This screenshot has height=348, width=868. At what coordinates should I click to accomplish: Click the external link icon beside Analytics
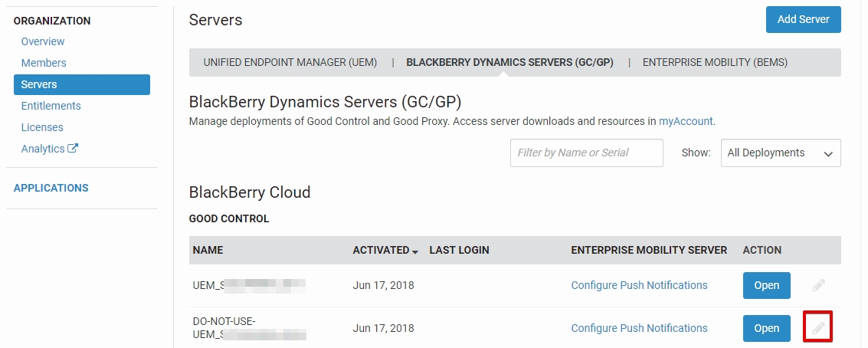coord(74,149)
